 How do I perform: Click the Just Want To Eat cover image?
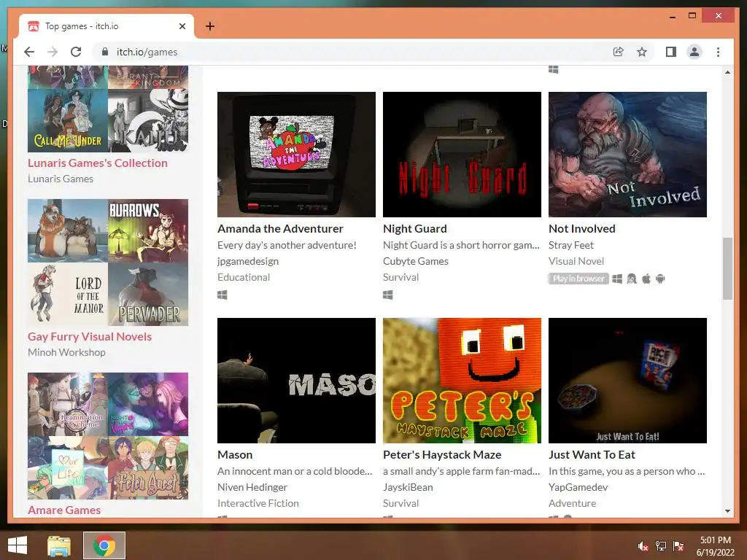coord(627,381)
